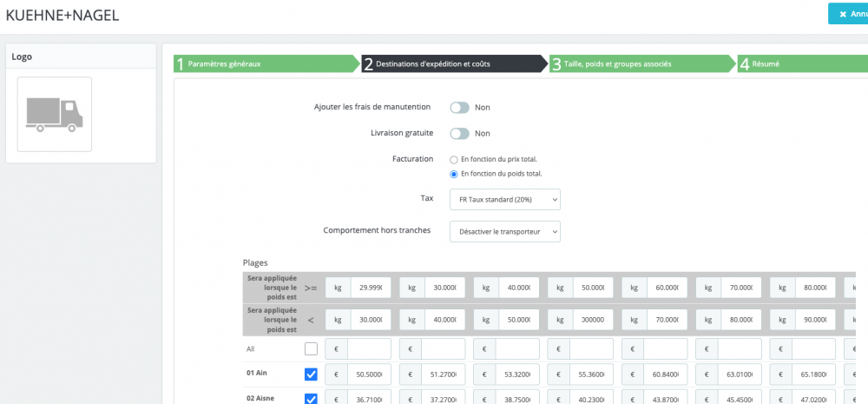Go to step 3 Taille, poids et groupes associés
Screen dimensions: 868x404
642,63
